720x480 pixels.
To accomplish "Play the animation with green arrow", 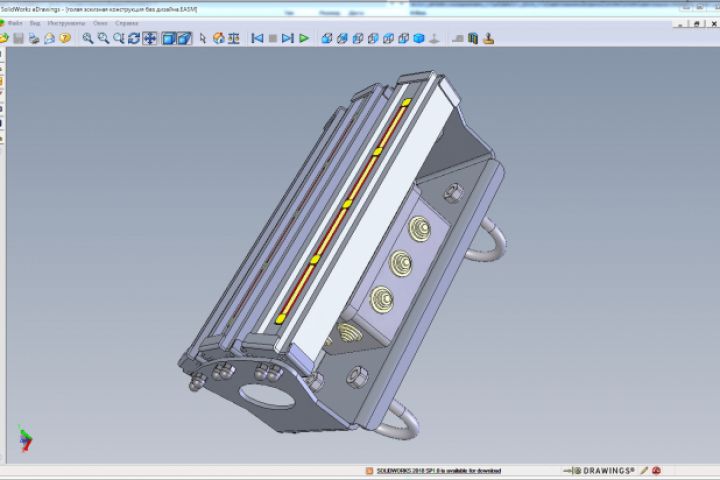I will click(x=304, y=39).
